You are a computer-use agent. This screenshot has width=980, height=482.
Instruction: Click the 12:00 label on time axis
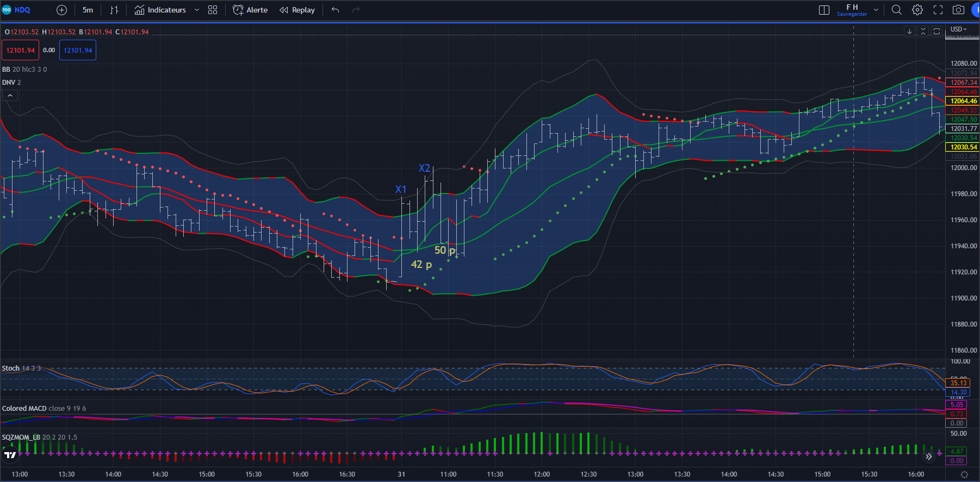coord(542,474)
